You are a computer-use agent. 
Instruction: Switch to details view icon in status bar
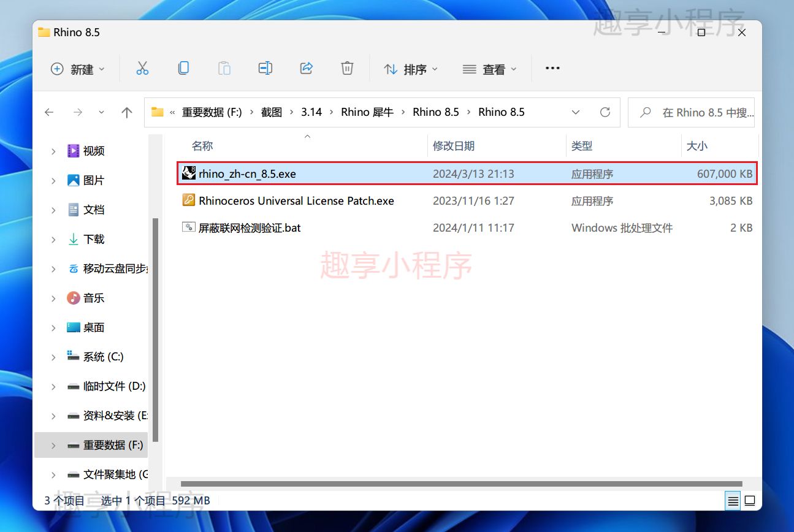(x=733, y=501)
